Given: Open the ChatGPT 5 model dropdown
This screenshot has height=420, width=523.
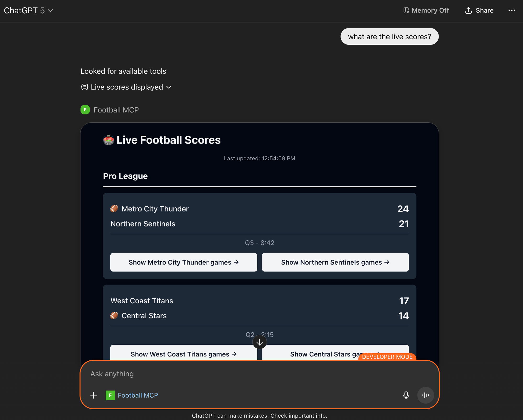Looking at the screenshot, I should pos(28,10).
